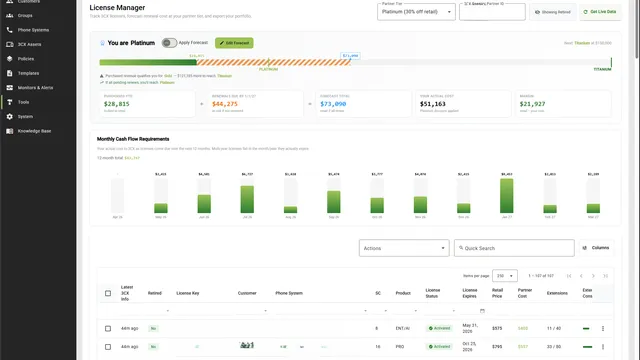Select Templates menu label
Viewport: 640px width, 360px height.
[28, 73]
